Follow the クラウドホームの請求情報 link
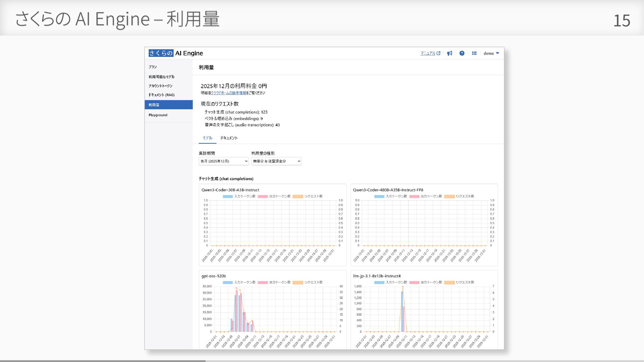 pos(228,93)
